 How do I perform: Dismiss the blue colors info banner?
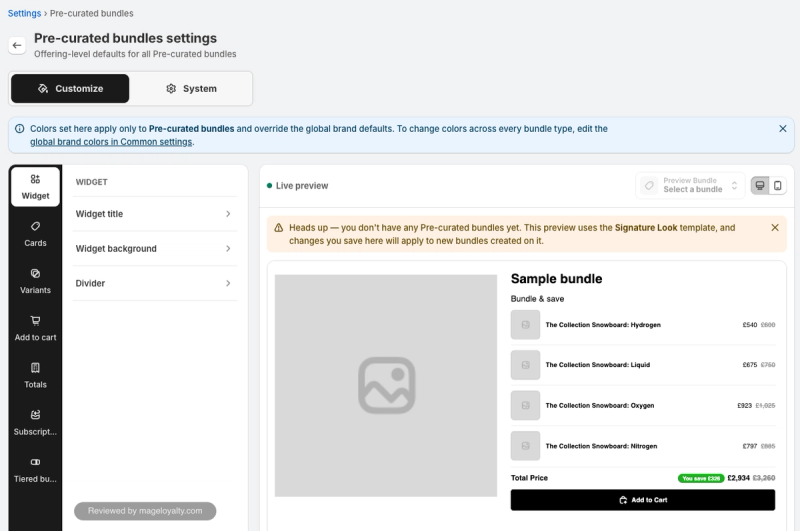click(x=783, y=129)
